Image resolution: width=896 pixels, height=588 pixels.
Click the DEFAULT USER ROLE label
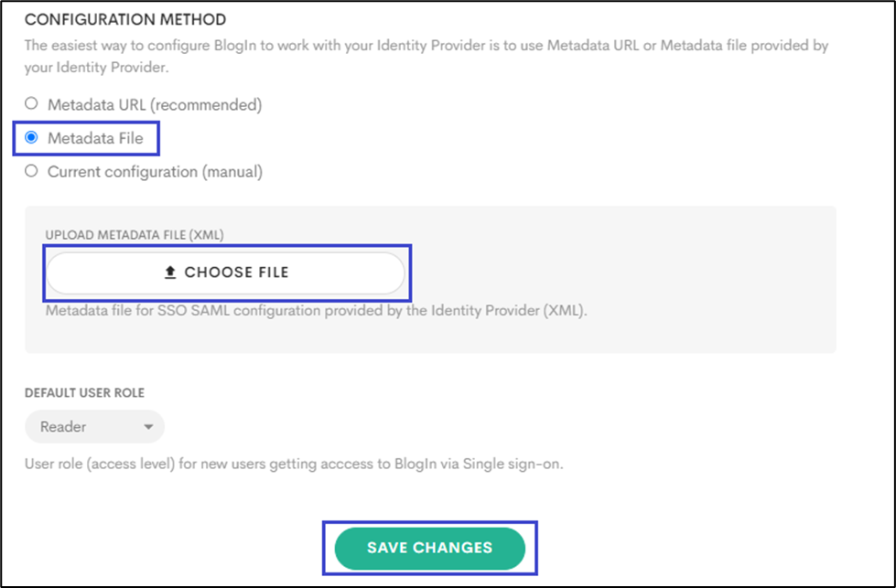(84, 393)
